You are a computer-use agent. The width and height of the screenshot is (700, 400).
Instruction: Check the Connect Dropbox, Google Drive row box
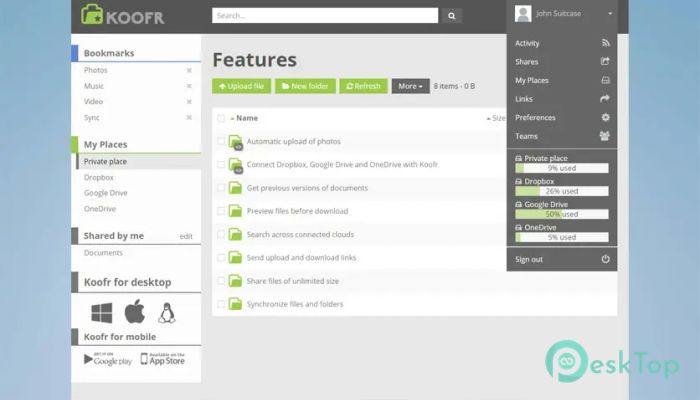coord(221,165)
